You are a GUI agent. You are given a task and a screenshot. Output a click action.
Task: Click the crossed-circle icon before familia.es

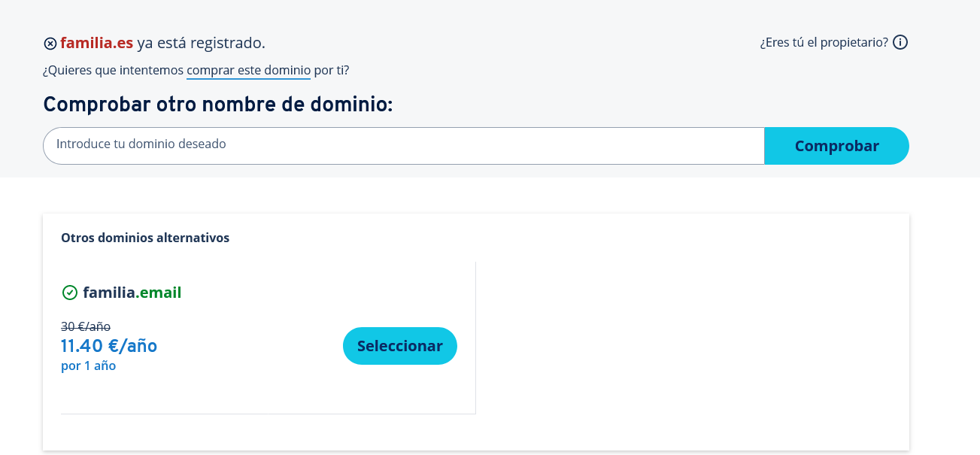(50, 44)
